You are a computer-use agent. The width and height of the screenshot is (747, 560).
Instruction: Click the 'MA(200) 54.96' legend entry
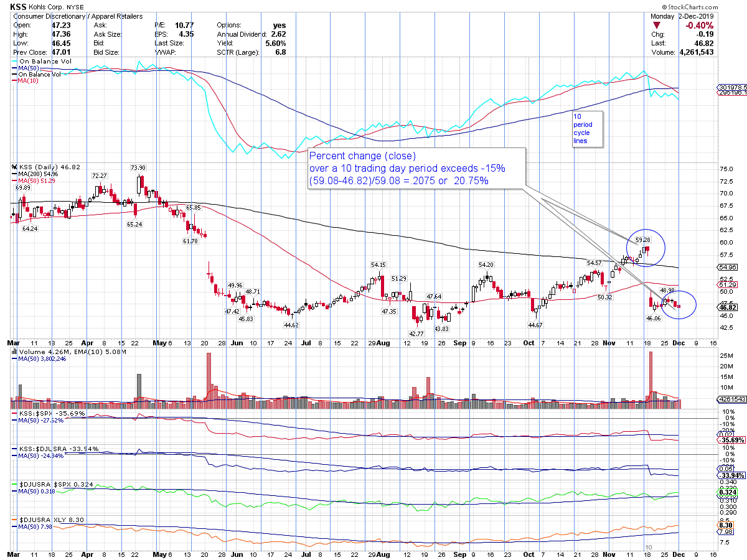click(36, 174)
